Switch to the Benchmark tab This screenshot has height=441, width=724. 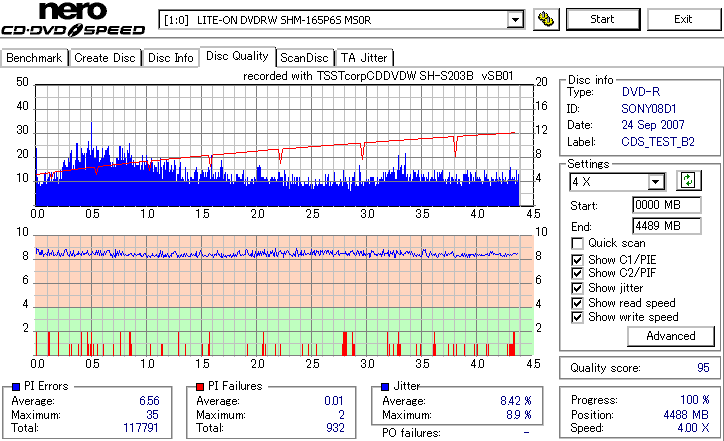pyautogui.click(x=34, y=58)
